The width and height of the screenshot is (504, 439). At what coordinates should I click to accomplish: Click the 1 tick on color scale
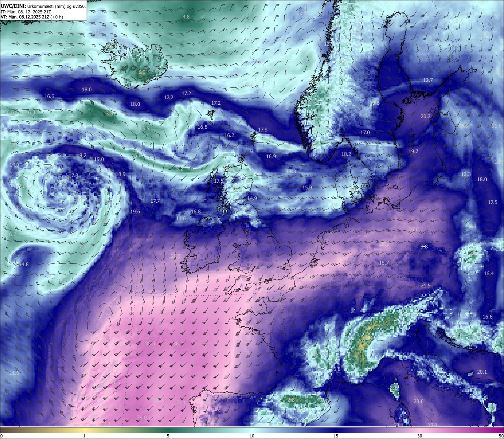(84, 436)
